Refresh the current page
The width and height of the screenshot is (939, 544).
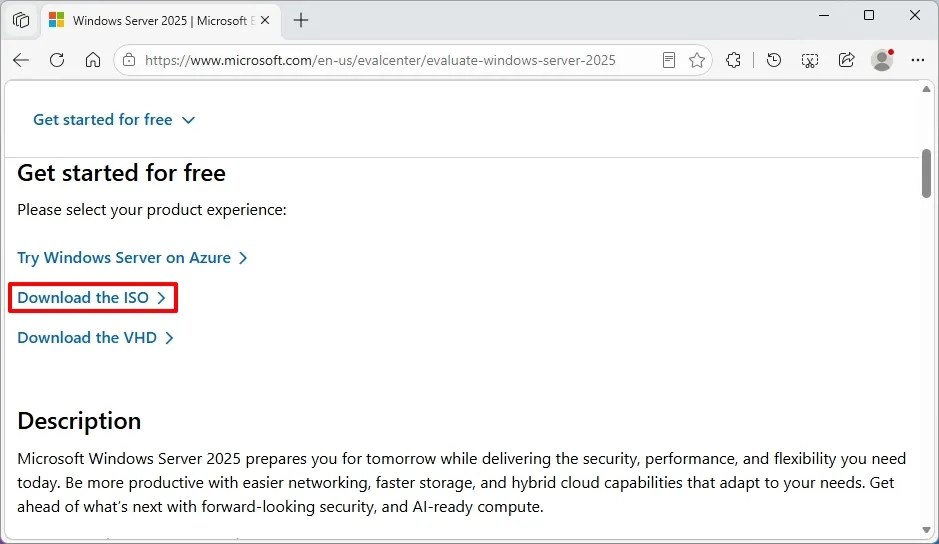57,60
